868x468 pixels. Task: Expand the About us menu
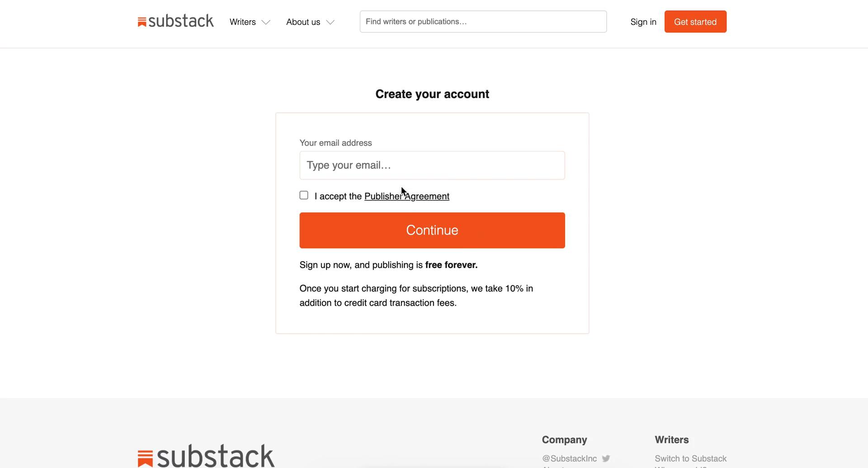(310, 22)
